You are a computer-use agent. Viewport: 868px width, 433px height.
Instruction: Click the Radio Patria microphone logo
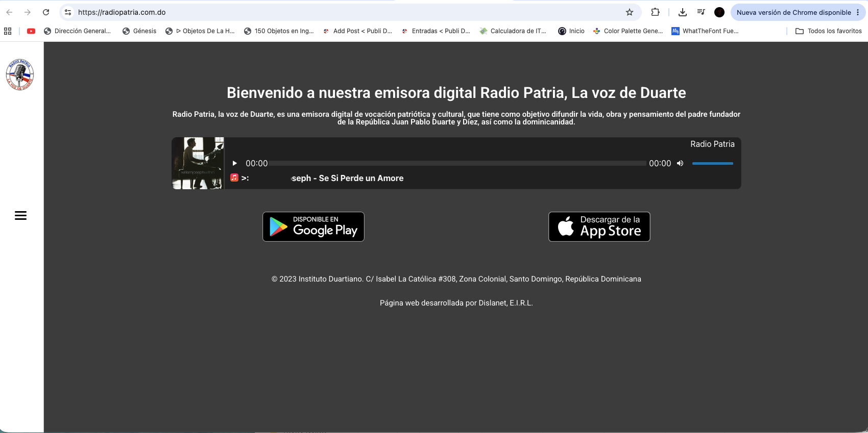click(x=20, y=74)
